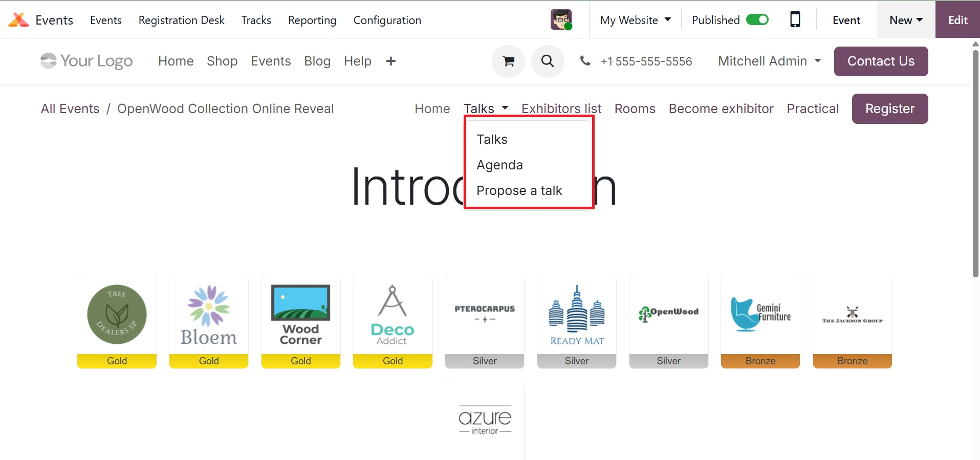
Task: Open Ready Mat Silver sponsor card
Action: coord(577,322)
